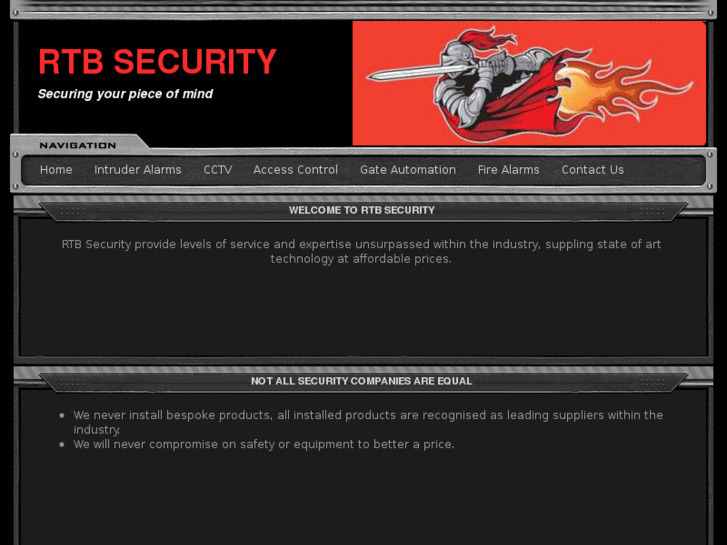The width and height of the screenshot is (727, 545).
Task: Click the 'Not All Security Companies Are Equal' header
Action: (x=362, y=381)
